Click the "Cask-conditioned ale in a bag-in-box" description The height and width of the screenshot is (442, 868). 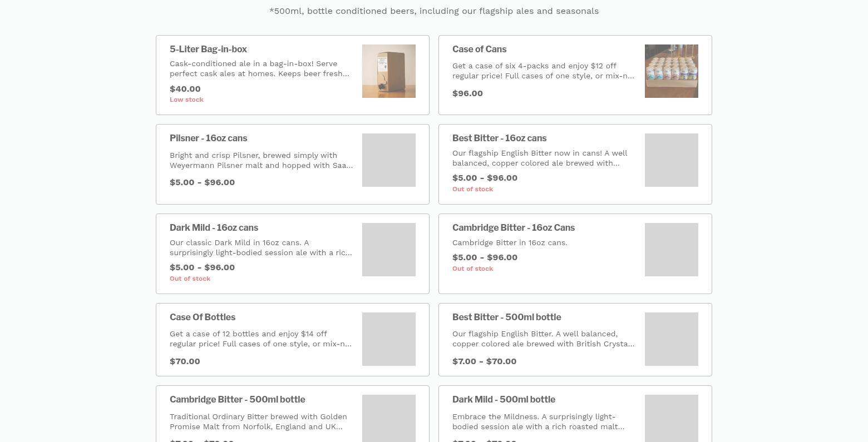coord(260,68)
